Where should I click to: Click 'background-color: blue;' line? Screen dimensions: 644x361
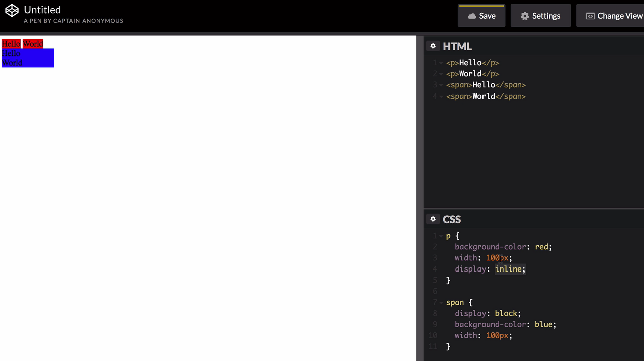(506, 324)
